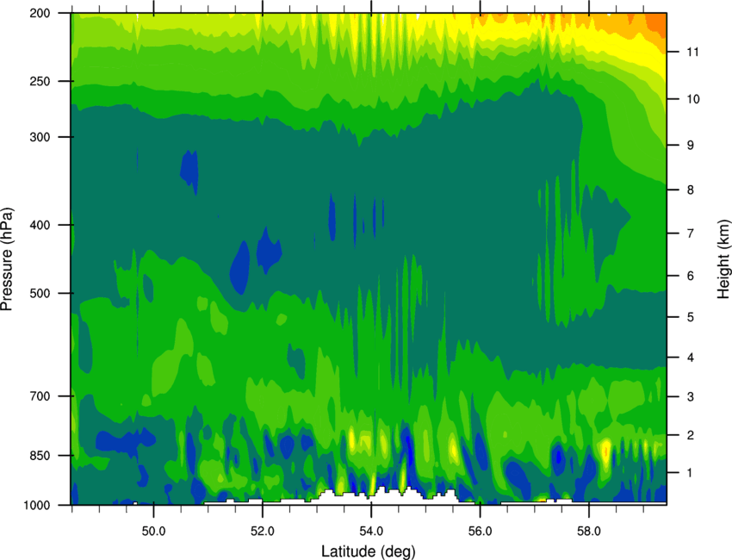Click the 4 km height label
Screen dimensions: 732x560
(691, 358)
